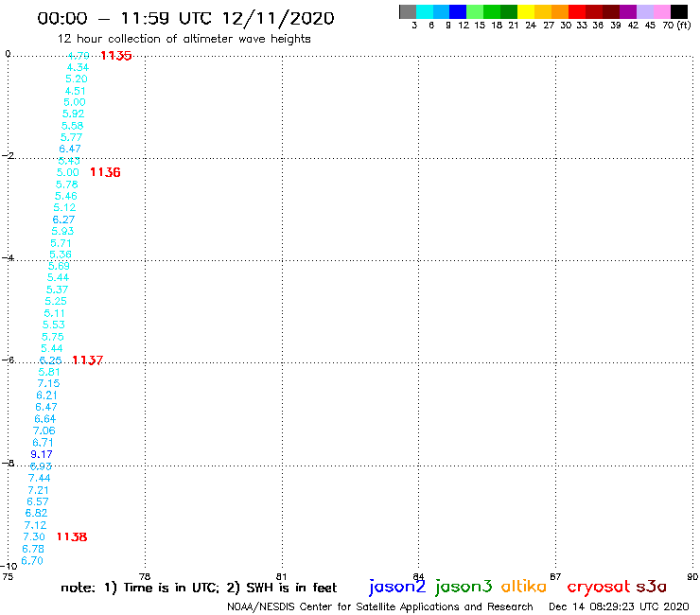Select the red 1138 time stamp
This screenshot has width=700, height=615.
coord(72,536)
